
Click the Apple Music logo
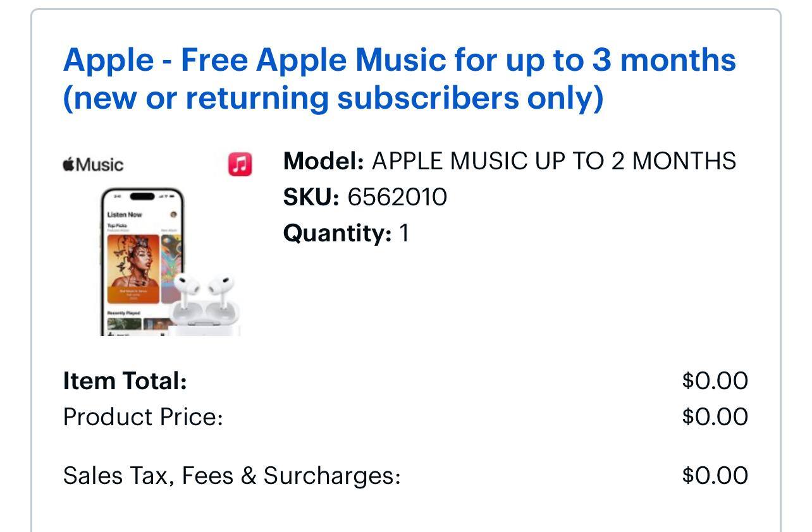[93, 165]
